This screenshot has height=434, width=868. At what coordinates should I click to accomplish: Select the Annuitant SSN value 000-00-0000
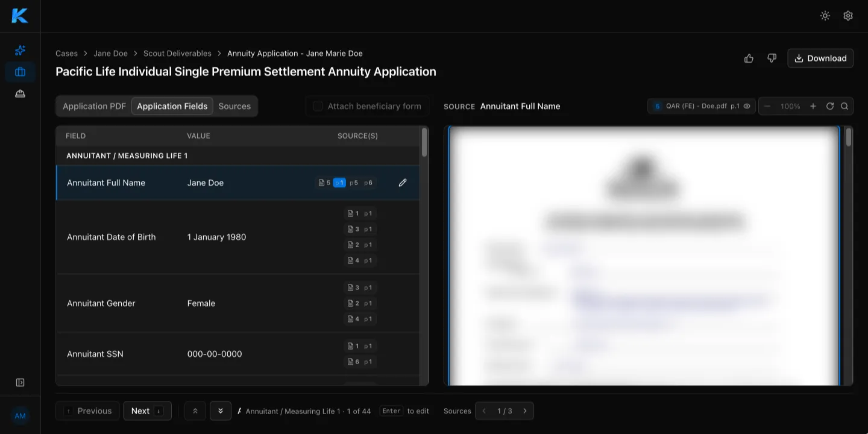click(x=215, y=354)
